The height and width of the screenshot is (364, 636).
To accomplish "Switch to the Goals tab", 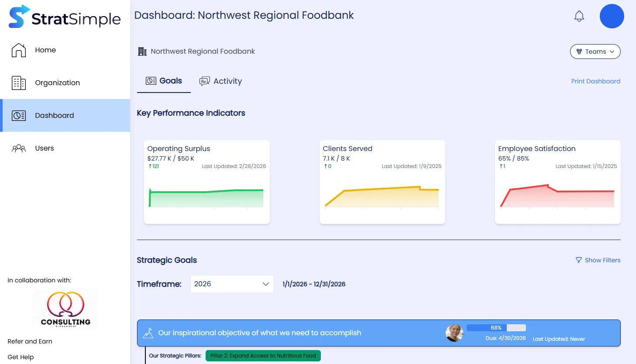I will (164, 81).
